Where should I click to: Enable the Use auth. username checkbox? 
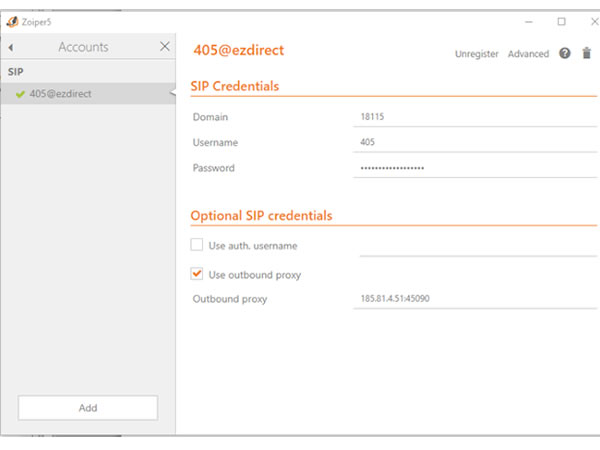(x=197, y=245)
